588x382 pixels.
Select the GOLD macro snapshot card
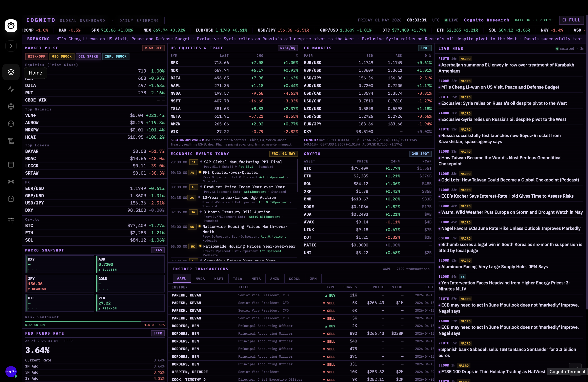pyautogui.click(x=130, y=284)
